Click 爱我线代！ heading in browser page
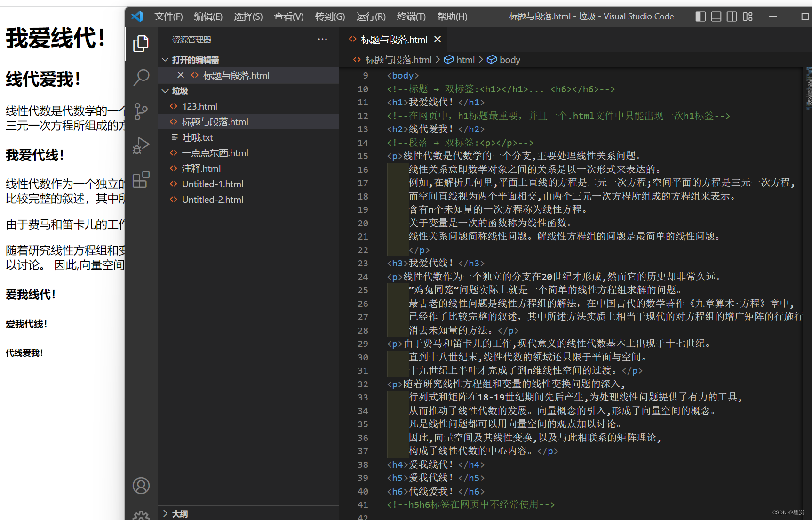812x520 pixels. coord(31,295)
